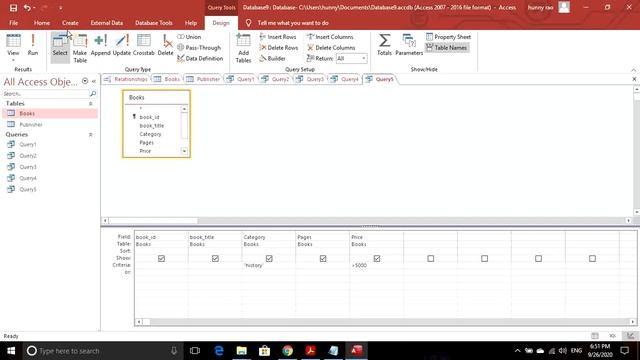Open the Windows Start menu
This screenshot has width=640, height=360.
tap(11, 351)
